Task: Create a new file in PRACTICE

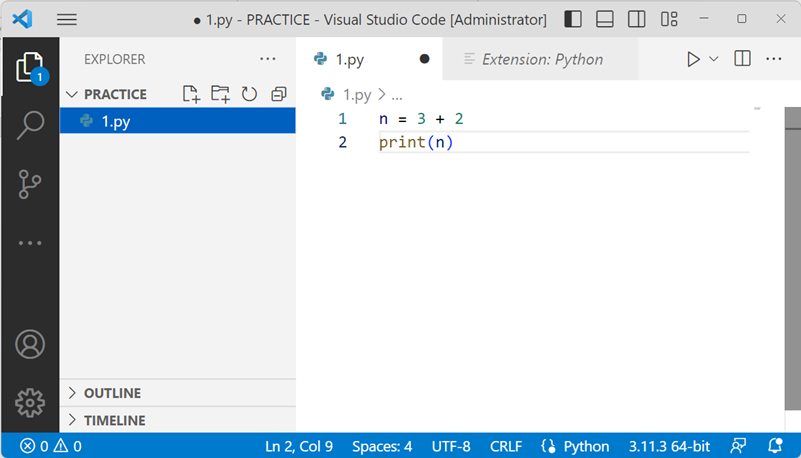Action: click(191, 94)
